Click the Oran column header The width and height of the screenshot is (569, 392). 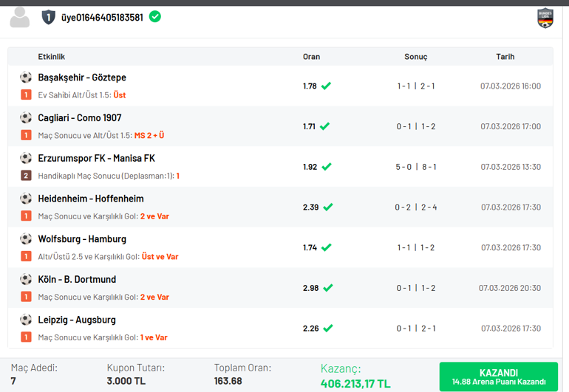[x=311, y=57]
